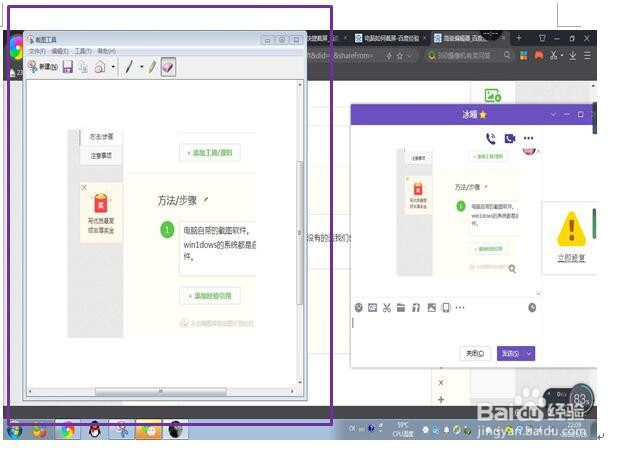Open the Tools menu in Snipping Tool

83,51
